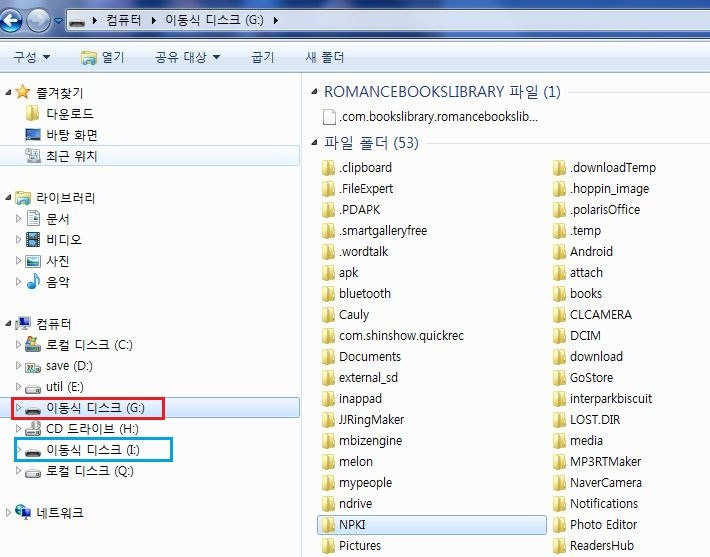The image size is (710, 557).
Task: Open 구성 menu in toolbar
Action: (x=31, y=57)
